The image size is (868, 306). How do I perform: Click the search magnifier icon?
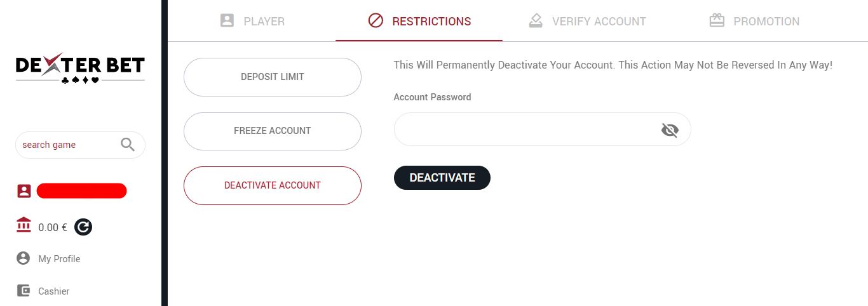coord(128,145)
